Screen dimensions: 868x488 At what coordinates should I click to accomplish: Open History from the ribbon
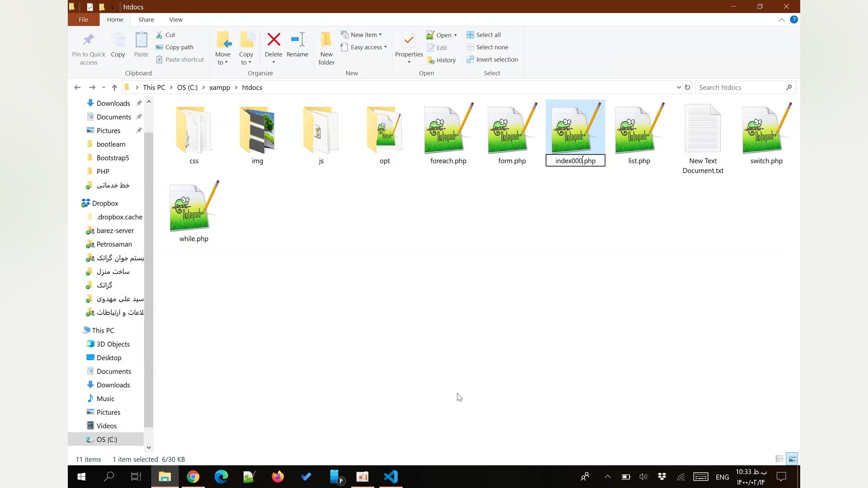pyautogui.click(x=441, y=60)
